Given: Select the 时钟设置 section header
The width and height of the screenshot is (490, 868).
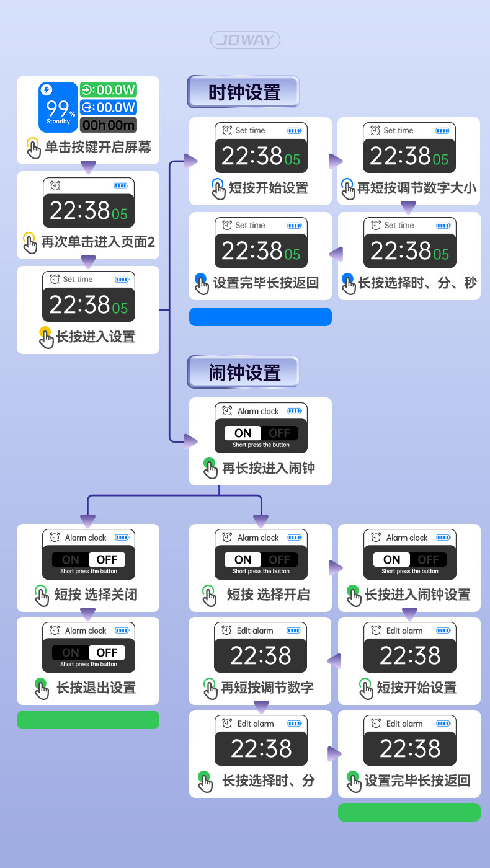Looking at the screenshot, I should [244, 93].
